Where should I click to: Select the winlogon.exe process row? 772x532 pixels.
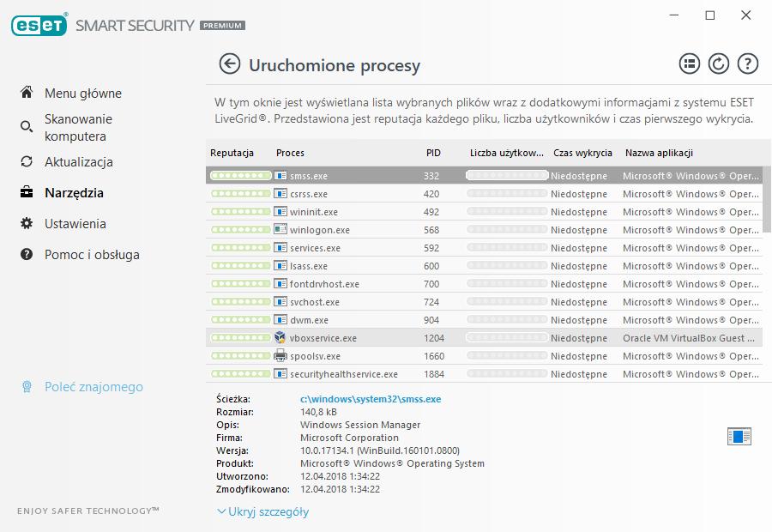(x=484, y=230)
